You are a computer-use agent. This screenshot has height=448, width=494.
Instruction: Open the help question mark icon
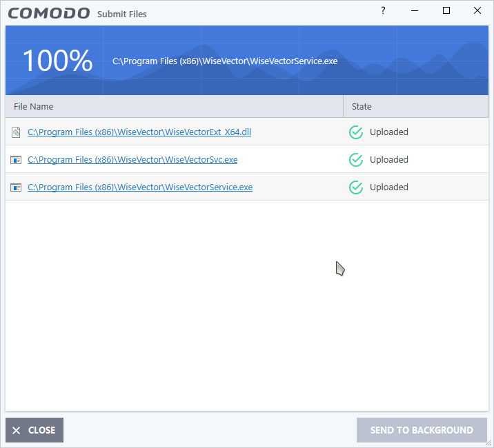click(x=383, y=11)
